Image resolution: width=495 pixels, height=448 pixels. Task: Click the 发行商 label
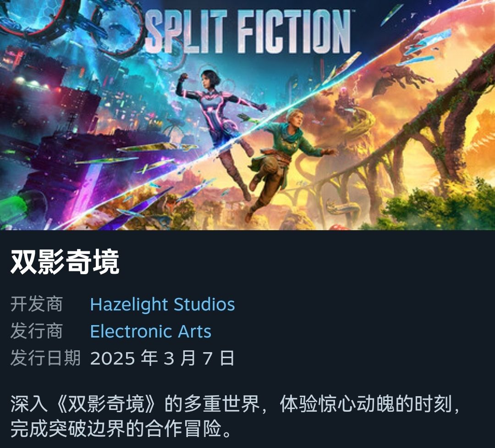37,332
